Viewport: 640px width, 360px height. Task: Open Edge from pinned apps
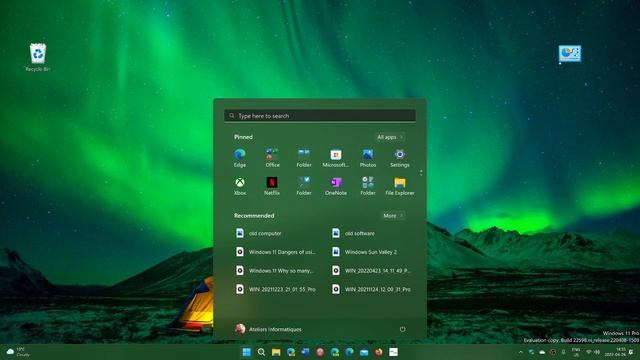click(240, 158)
